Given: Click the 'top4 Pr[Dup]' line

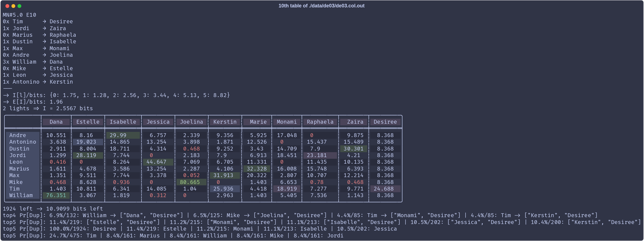Looking at the screenshot, I should (300, 215).
